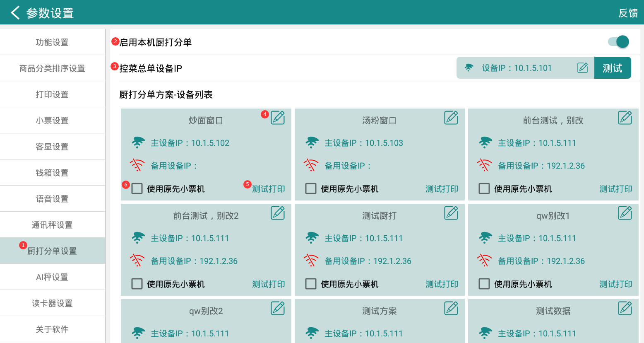Check 使用原先小票机 in 汤粉窗口 card
This screenshot has height=343, width=644.
[311, 189]
